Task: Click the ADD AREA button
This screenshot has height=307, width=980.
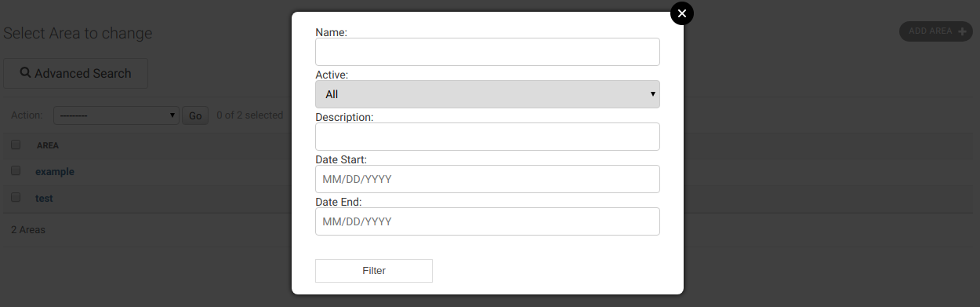Action: tap(936, 31)
